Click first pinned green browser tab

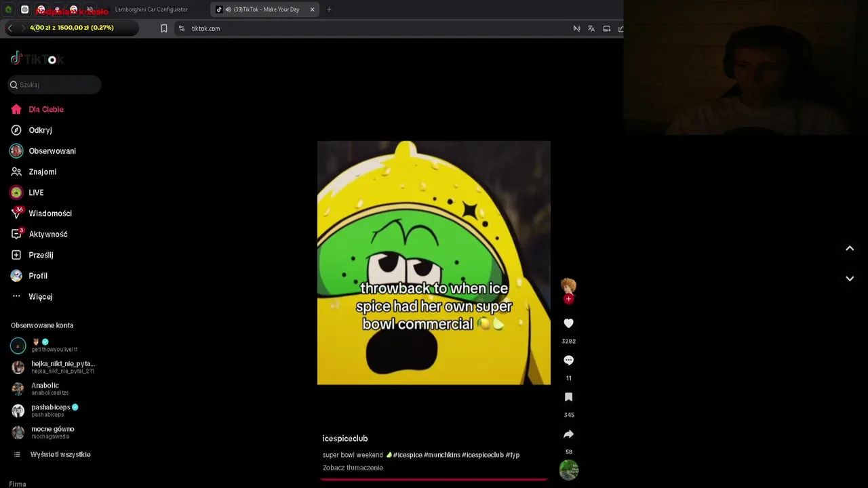pyautogui.click(x=9, y=9)
